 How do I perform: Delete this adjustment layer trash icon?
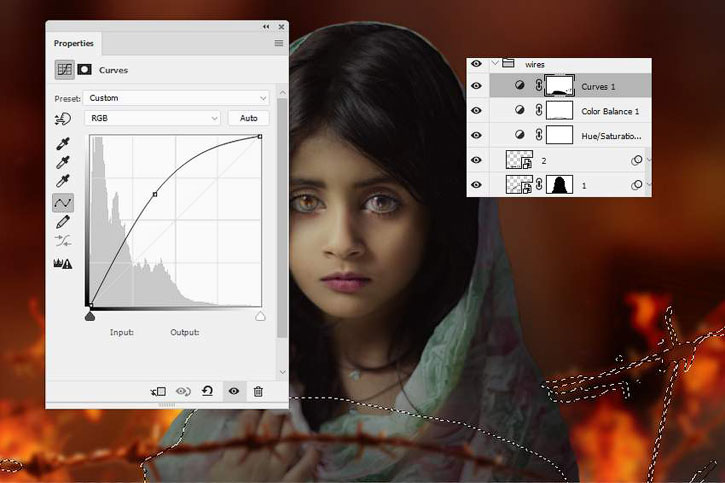point(258,391)
